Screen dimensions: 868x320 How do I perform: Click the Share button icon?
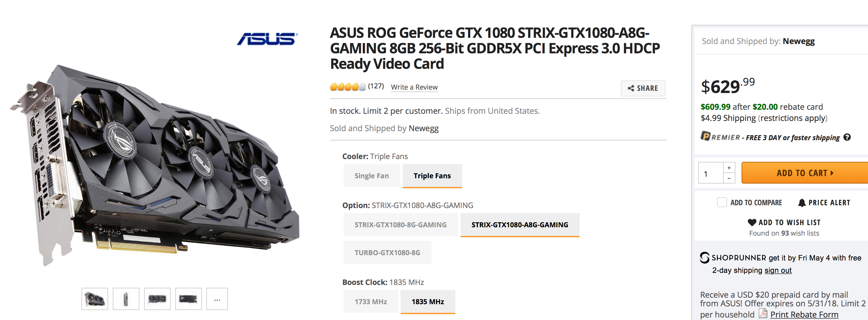click(x=631, y=88)
